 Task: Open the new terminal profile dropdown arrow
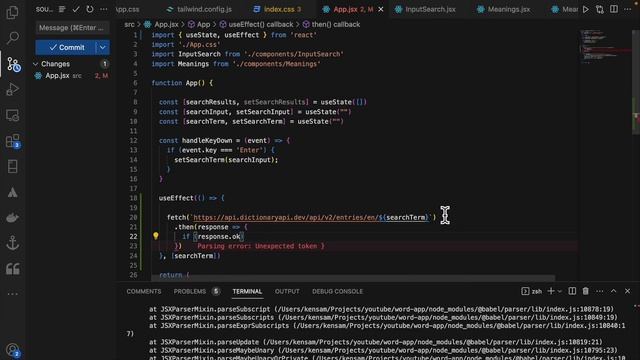(560, 291)
